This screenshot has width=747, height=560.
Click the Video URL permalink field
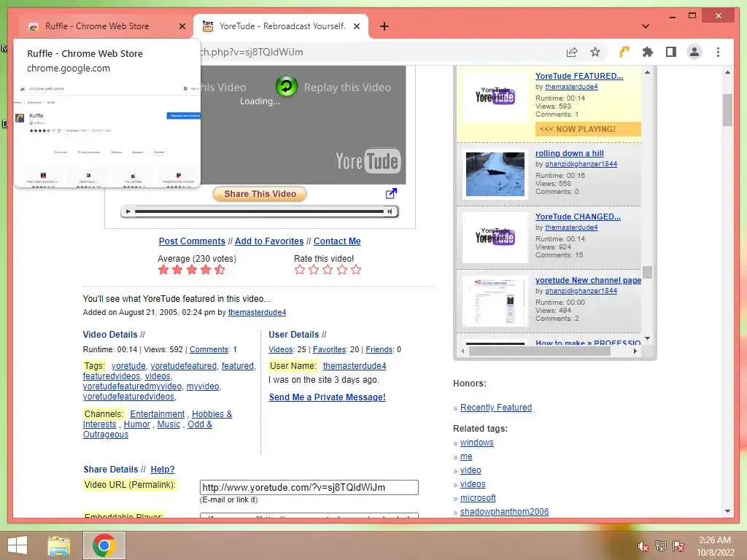click(309, 487)
